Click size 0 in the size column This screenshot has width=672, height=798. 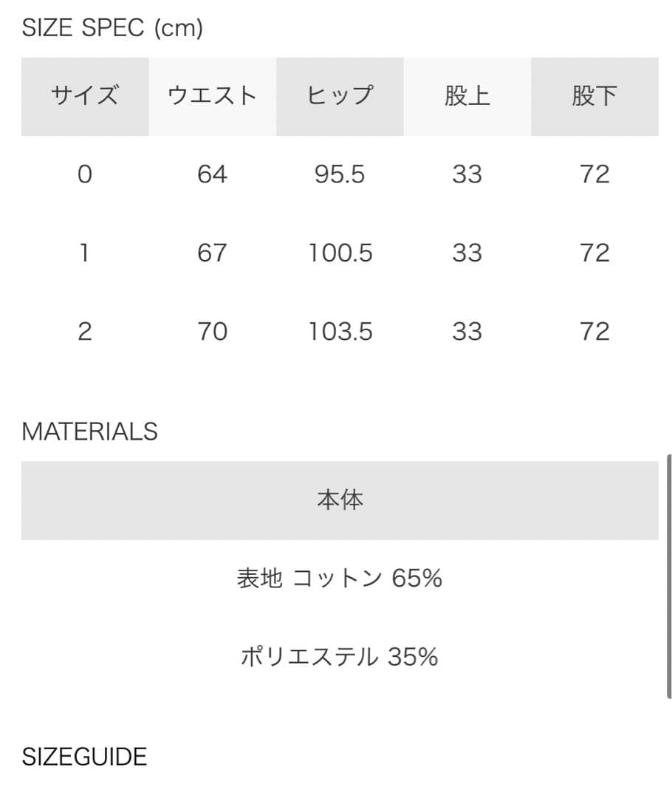[x=85, y=174]
